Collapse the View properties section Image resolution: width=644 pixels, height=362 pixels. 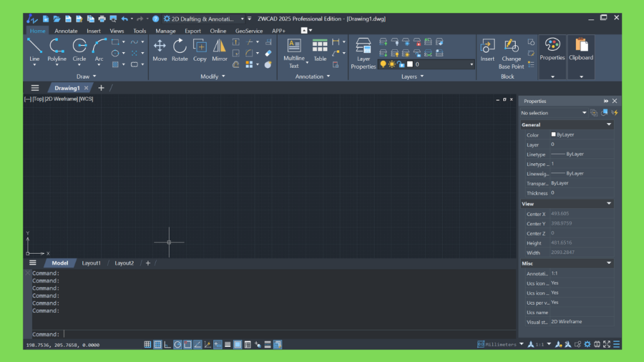[609, 204]
